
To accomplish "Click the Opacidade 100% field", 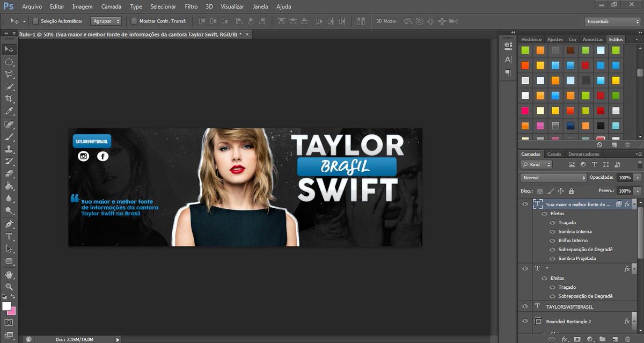I will (x=624, y=178).
